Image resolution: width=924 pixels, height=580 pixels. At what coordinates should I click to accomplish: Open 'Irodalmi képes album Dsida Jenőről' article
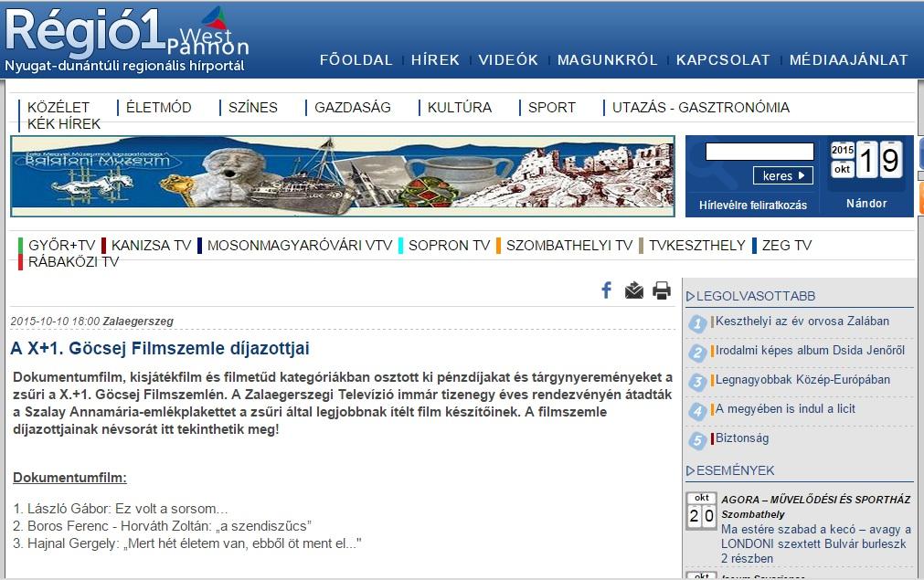(x=810, y=351)
